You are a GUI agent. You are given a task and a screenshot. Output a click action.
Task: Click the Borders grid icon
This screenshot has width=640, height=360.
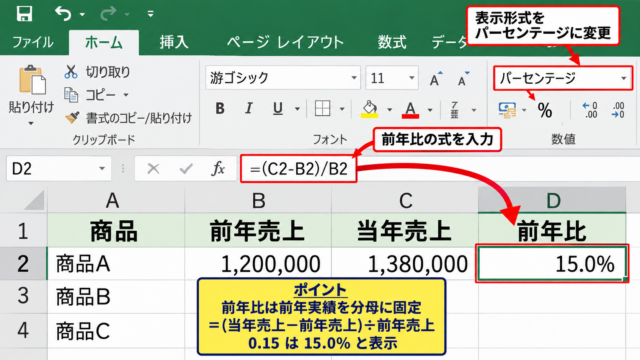pos(322,109)
